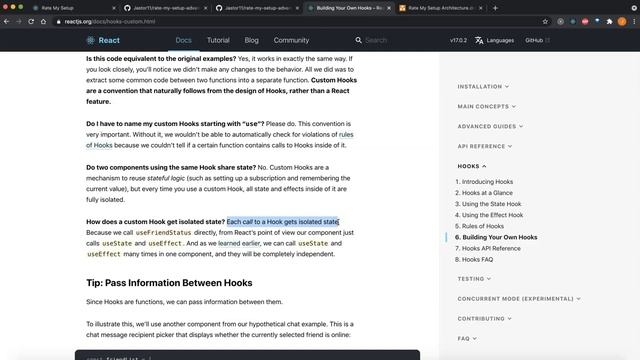The image size is (640, 360).
Task: Expand the FAQ sidebar section
Action: point(467,338)
